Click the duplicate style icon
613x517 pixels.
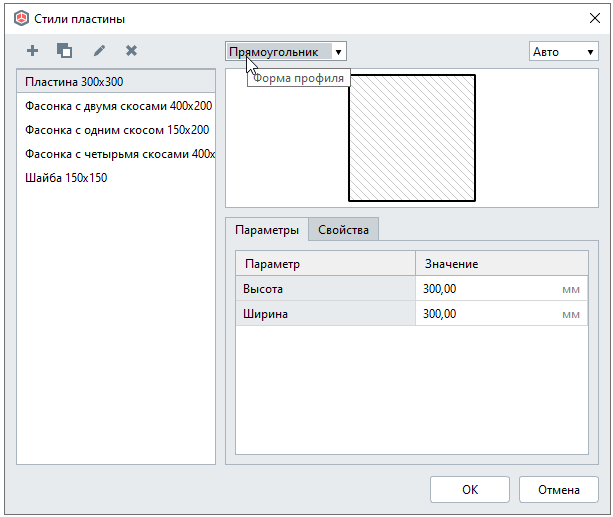point(64,50)
